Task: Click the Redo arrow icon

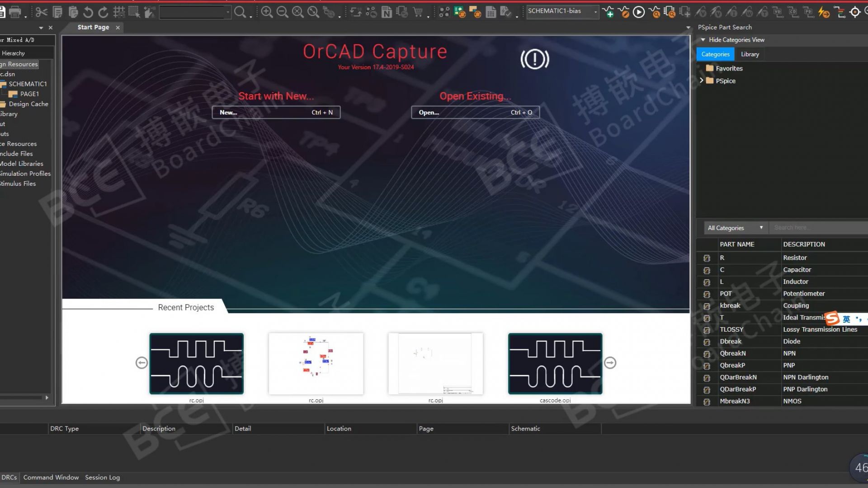Action: tap(104, 12)
